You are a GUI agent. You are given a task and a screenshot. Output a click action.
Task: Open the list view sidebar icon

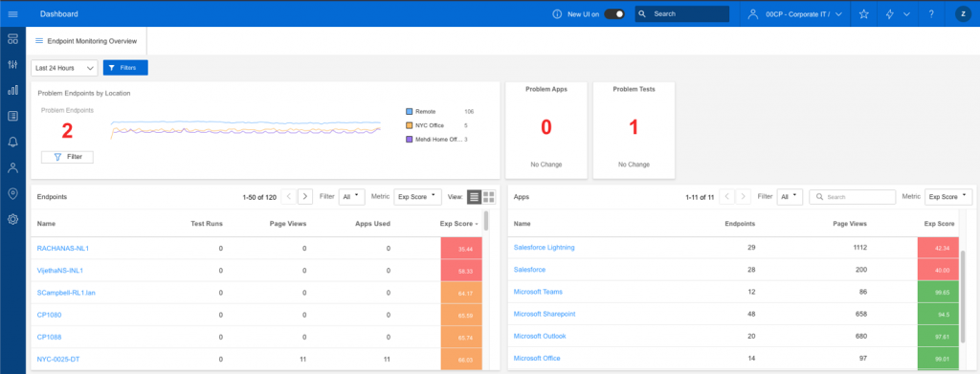[x=12, y=116]
